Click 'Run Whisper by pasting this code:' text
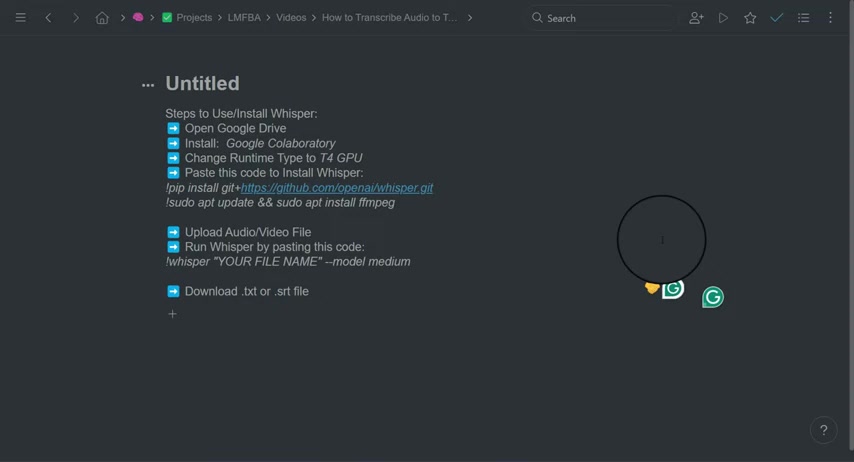Viewport: 854px width, 462px height. coord(274,247)
